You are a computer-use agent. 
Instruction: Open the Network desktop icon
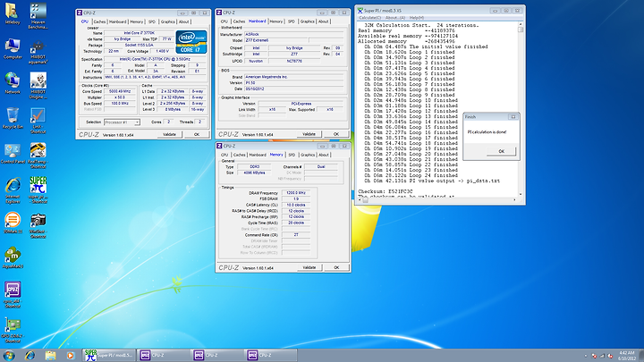tap(13, 83)
